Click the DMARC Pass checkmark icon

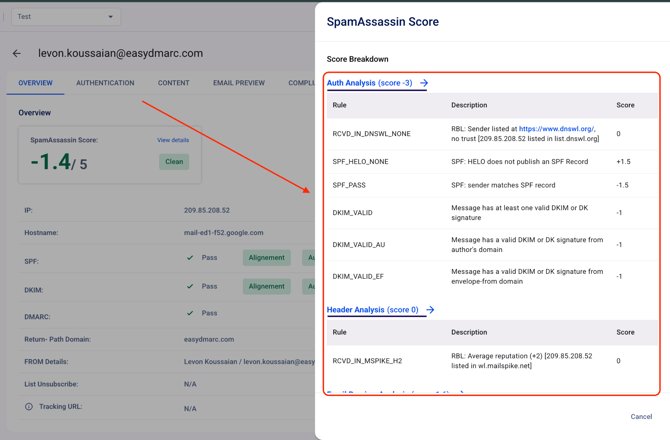coord(190,313)
